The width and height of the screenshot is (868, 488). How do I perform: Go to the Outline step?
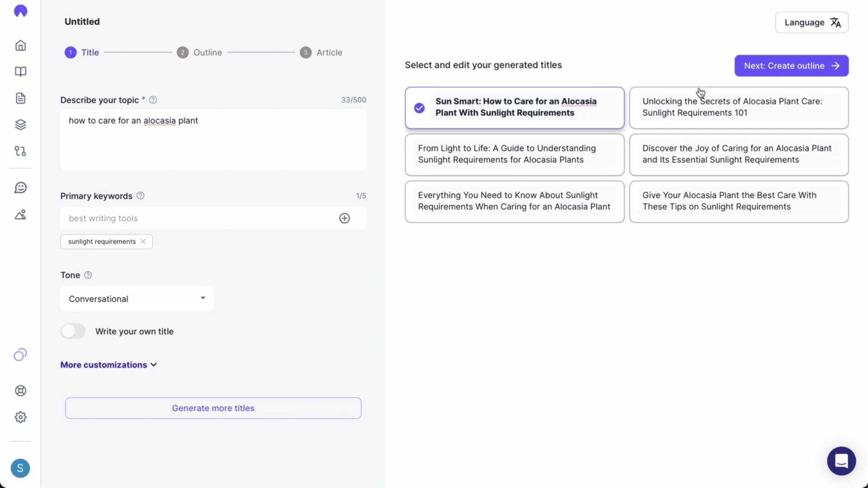click(x=199, y=52)
